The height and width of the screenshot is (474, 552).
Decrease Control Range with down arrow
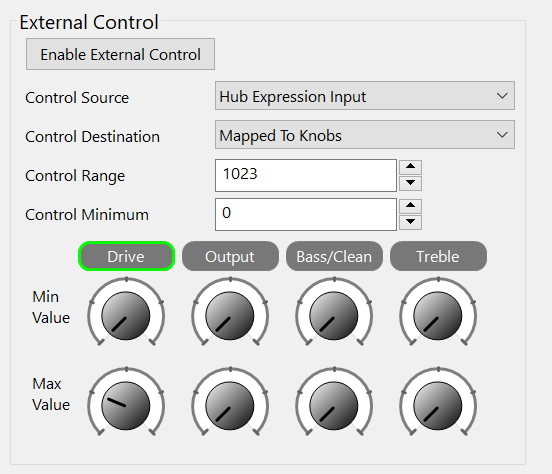410,183
